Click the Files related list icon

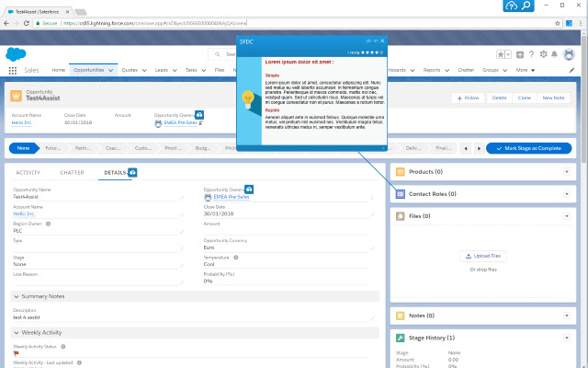coord(401,216)
